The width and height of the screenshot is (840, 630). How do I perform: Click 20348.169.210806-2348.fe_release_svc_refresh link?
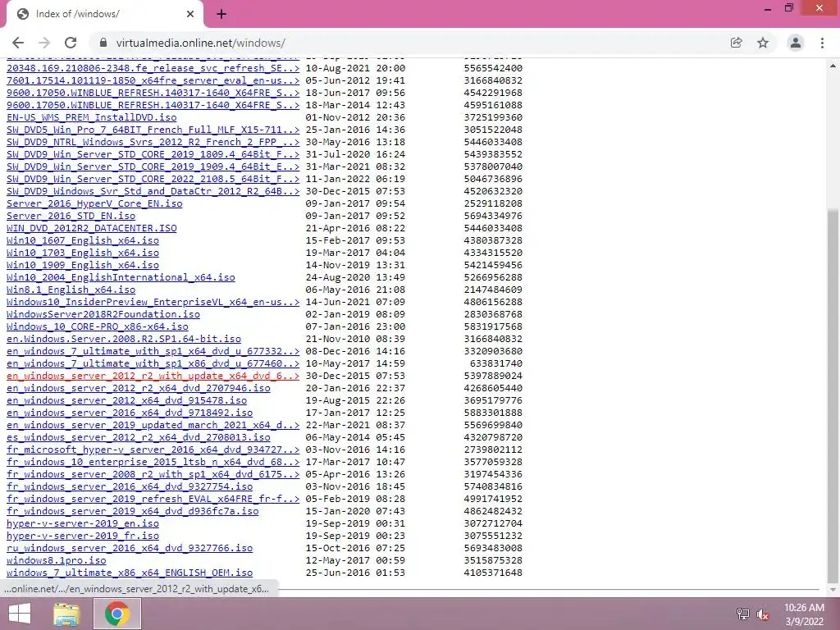pos(153,68)
